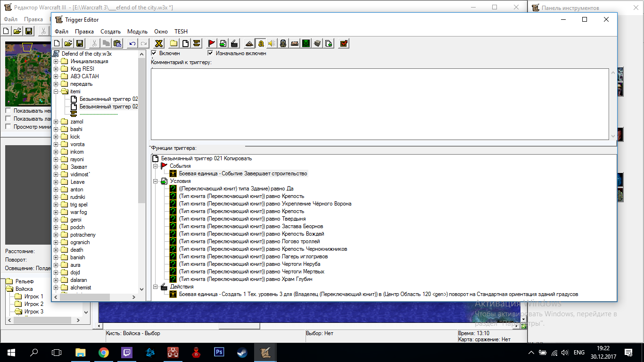Select the Укрепление Чёрного Ворона condition
This screenshot has width=644, height=362.
(x=265, y=204)
